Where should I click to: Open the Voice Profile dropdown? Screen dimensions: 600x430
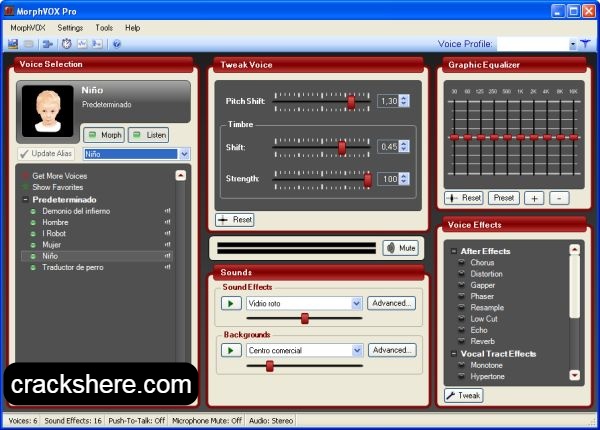pyautogui.click(x=572, y=44)
